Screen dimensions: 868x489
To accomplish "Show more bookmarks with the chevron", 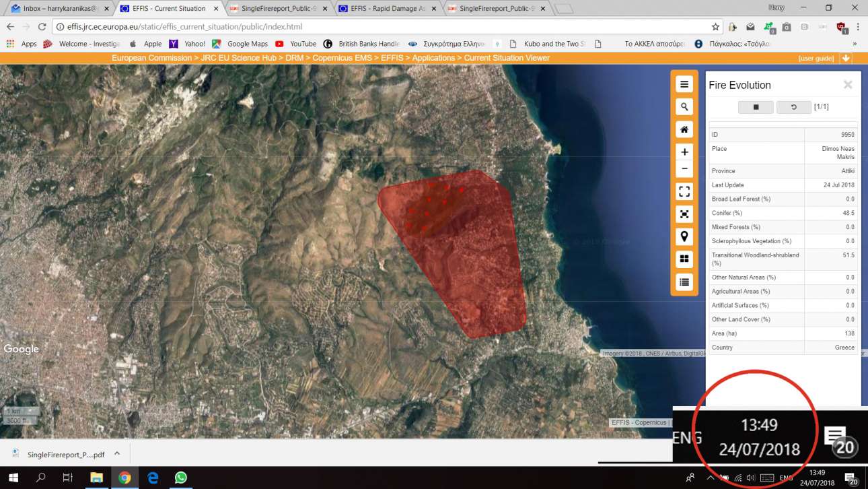I will coord(855,44).
